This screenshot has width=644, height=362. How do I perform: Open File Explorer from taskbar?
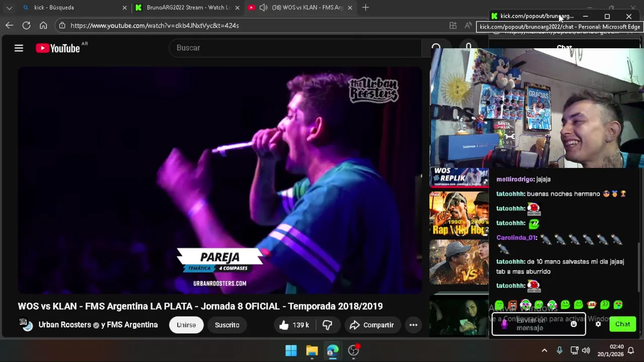pyautogui.click(x=312, y=350)
